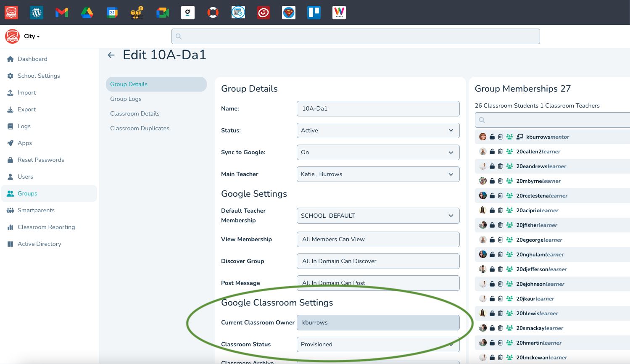630x364 pixels.
Task: Open the City school selector dropdown
Action: 32,37
